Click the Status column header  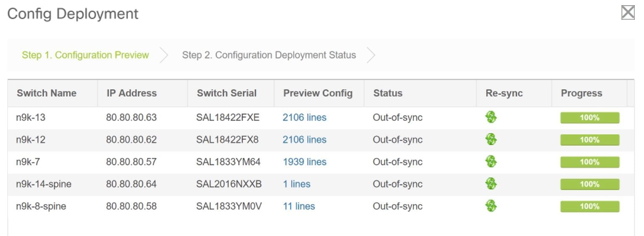coord(388,93)
